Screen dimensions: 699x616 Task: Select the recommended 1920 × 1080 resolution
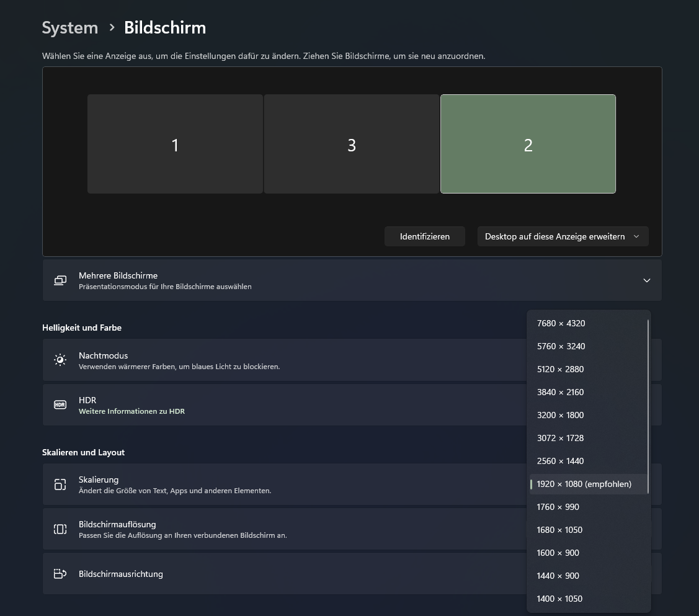click(x=584, y=484)
